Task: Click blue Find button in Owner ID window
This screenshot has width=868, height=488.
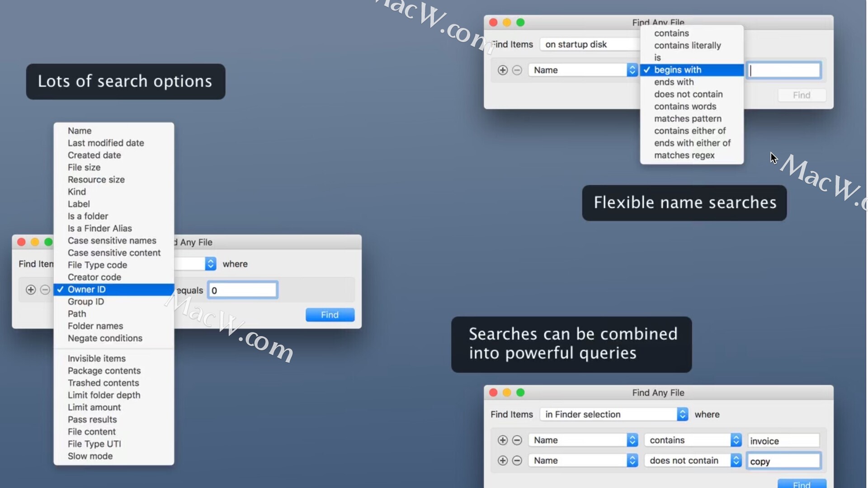Action: [x=330, y=315]
